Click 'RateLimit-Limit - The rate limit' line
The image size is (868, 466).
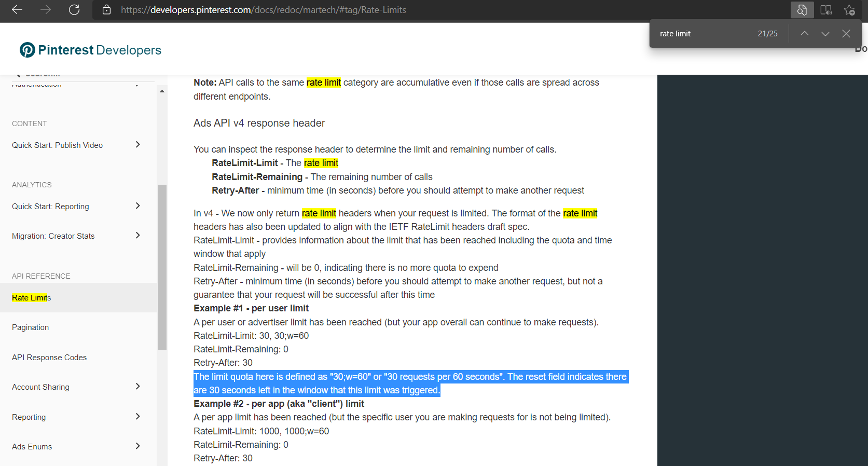(x=275, y=163)
